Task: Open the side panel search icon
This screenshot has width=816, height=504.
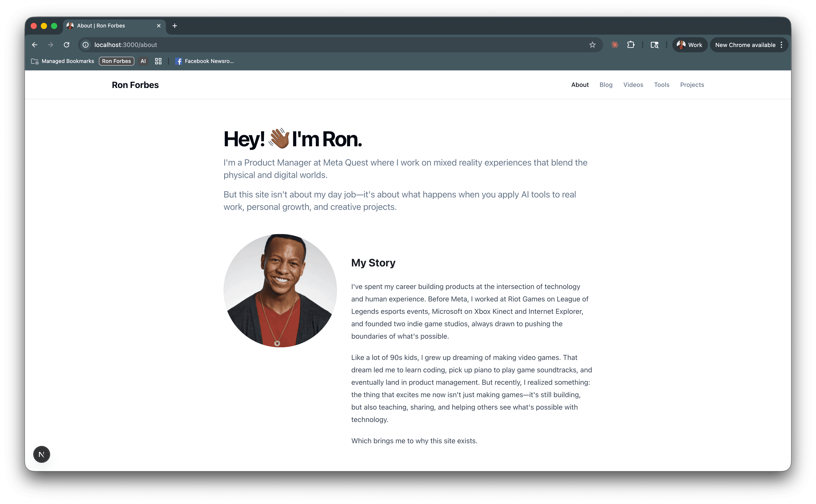Action: click(x=654, y=44)
